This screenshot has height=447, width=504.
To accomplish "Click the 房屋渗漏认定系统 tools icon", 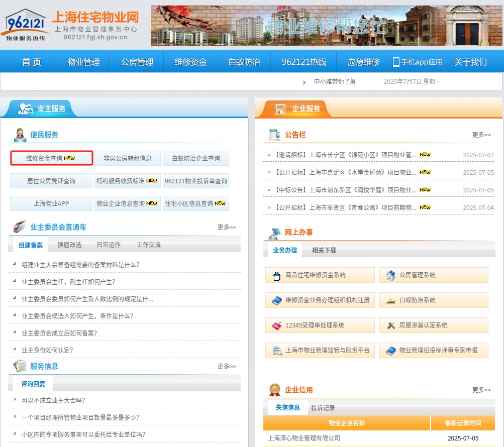I will point(390,325).
